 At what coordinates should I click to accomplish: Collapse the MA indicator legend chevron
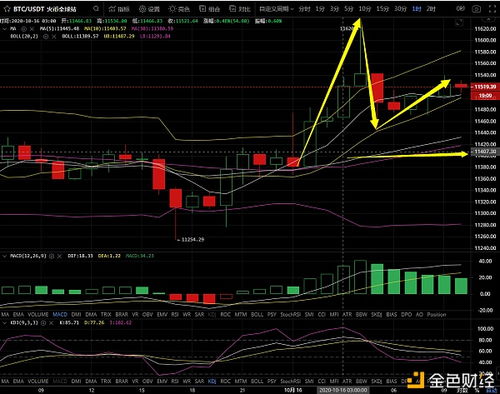5,29
